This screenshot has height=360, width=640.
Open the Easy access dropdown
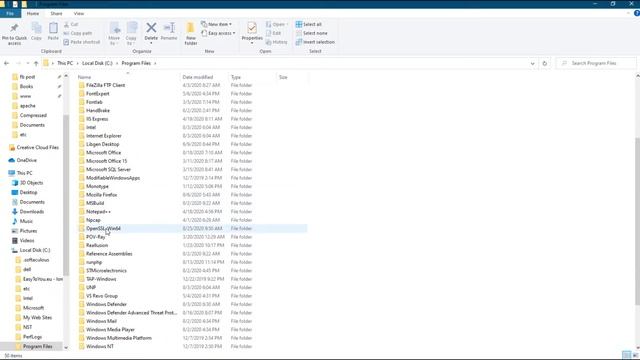[218, 33]
